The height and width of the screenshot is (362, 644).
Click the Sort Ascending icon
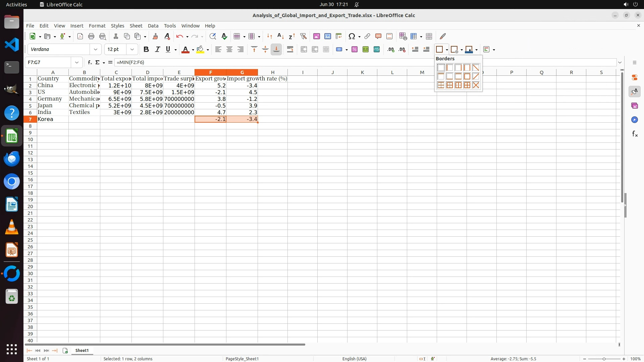(281, 36)
